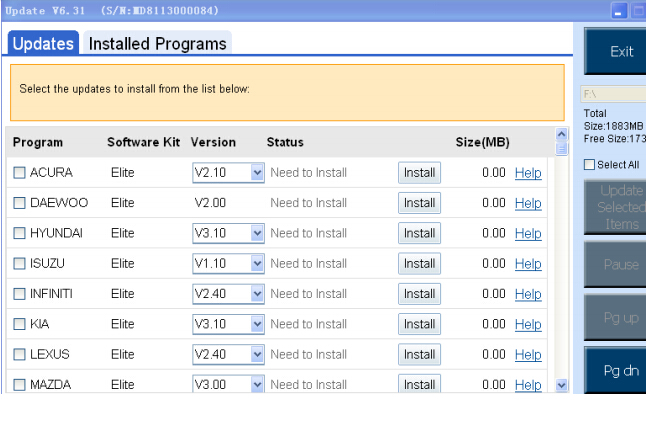This screenshot has width=646, height=433.
Task: Open MAZDA version dropdown V3.00
Action: [x=228, y=384]
